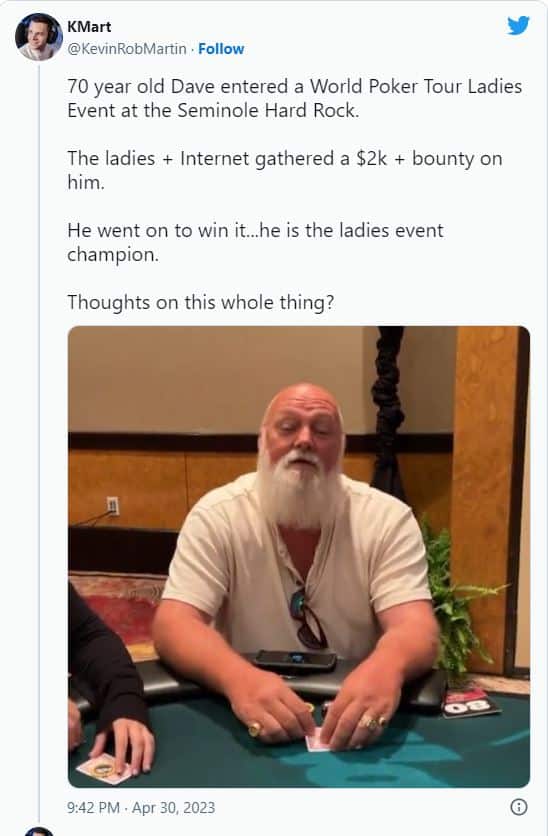Image resolution: width=548 pixels, height=836 pixels.
Task: Select the '$2k + bounty' tweet sentence
Action: tap(285, 170)
